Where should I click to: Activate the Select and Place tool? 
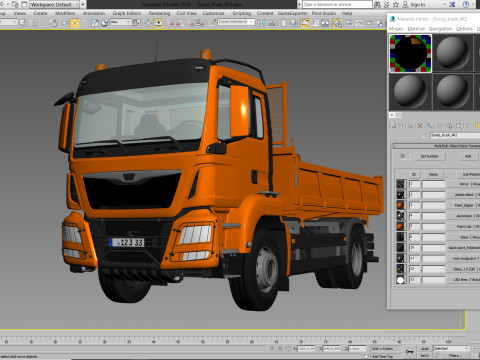point(105,23)
